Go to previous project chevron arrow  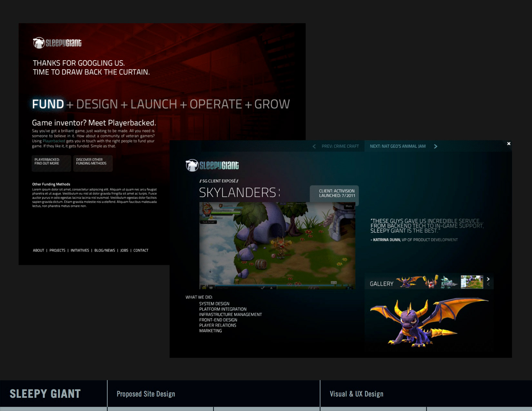[x=314, y=146]
